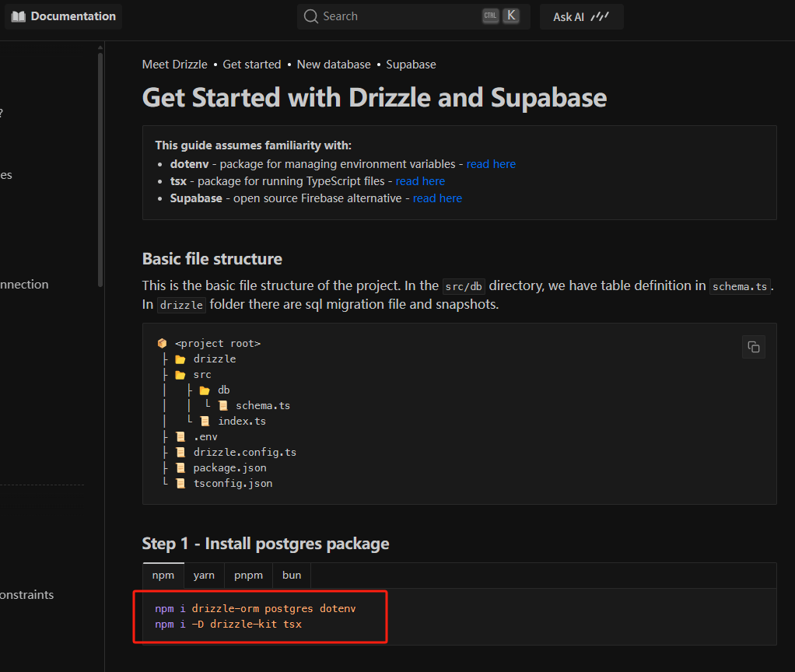Click the package.json file icon
Screen dimensions: 795x672
point(180,468)
